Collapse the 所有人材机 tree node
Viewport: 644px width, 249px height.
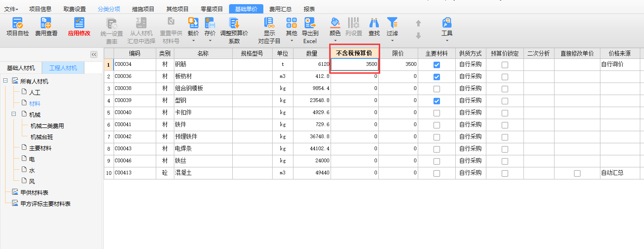pyautogui.click(x=6, y=81)
